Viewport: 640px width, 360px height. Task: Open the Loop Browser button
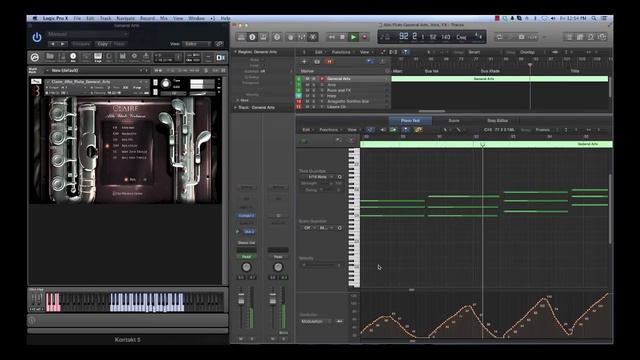point(591,37)
